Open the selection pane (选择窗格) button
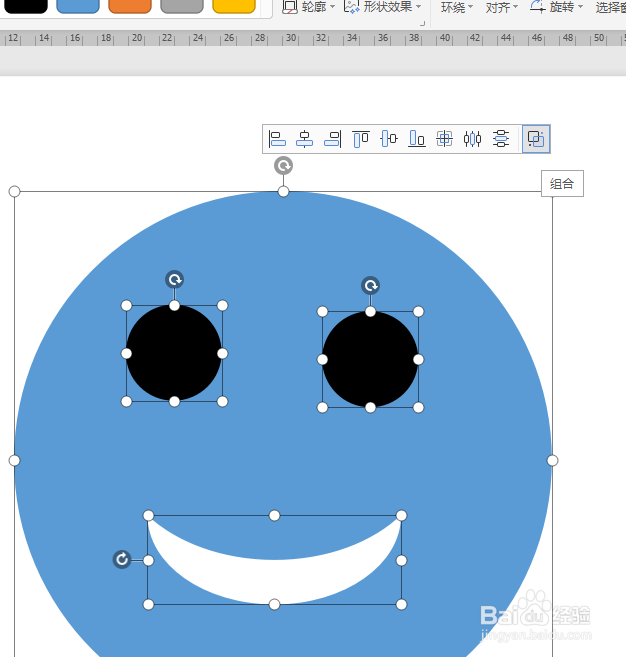This screenshot has width=626, height=657. (x=610, y=7)
